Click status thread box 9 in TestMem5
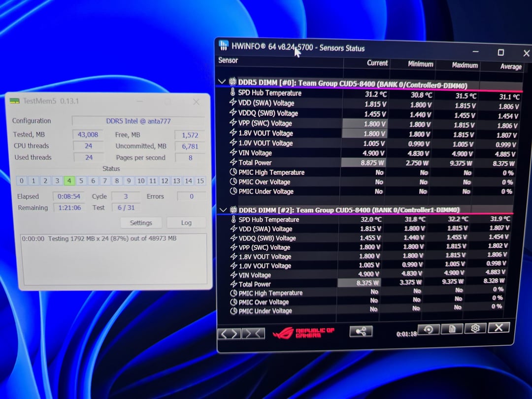 [x=129, y=181]
